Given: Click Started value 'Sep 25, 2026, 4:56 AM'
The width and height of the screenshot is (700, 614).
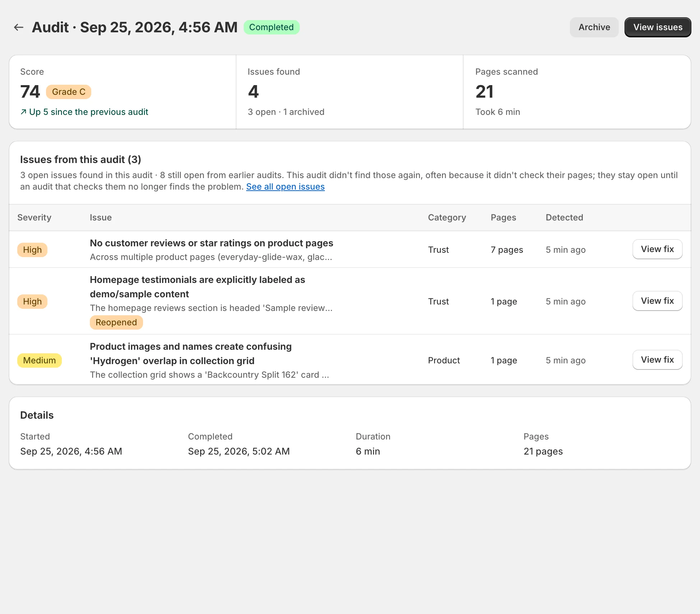Looking at the screenshot, I should (x=71, y=451).
